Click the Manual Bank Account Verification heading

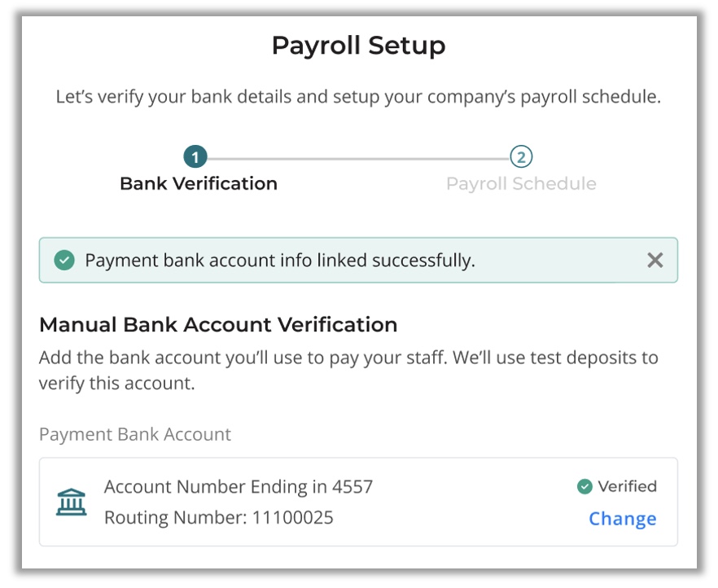[x=218, y=325]
